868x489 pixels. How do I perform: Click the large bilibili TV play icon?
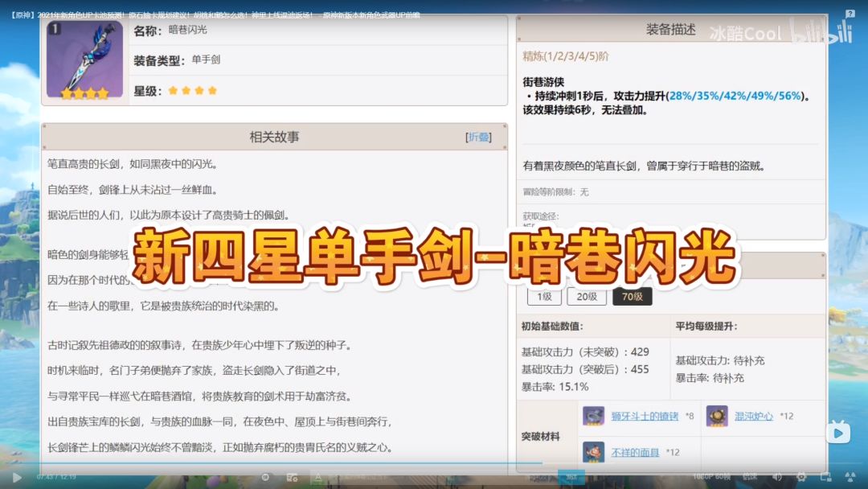tap(838, 432)
